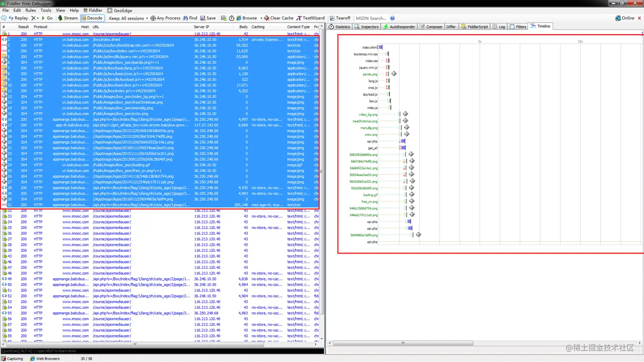Click the Save sessions button

click(208, 18)
